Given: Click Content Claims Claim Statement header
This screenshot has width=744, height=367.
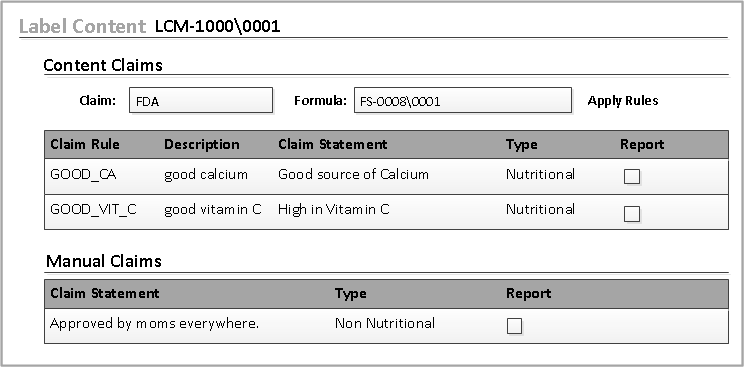Looking at the screenshot, I should [x=333, y=144].
